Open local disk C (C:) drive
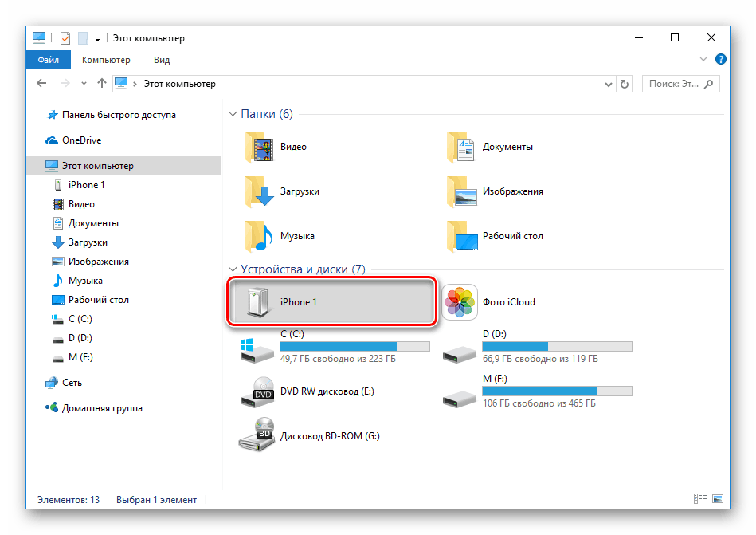The width and height of the screenshot is (756, 535). tap(335, 347)
